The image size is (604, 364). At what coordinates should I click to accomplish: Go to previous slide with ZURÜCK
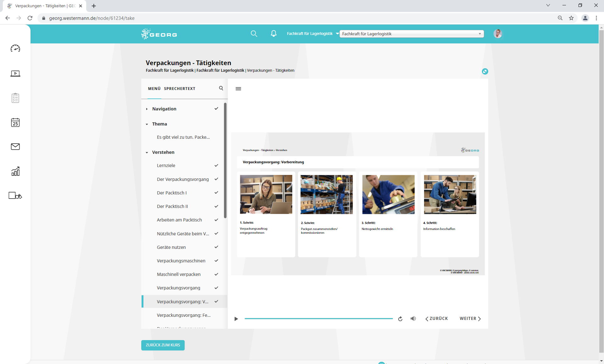point(437,319)
